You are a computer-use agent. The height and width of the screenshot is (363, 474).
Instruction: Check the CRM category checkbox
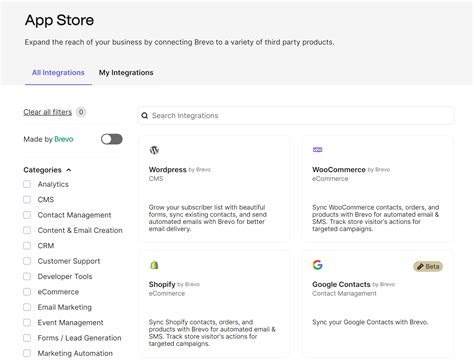(x=27, y=246)
